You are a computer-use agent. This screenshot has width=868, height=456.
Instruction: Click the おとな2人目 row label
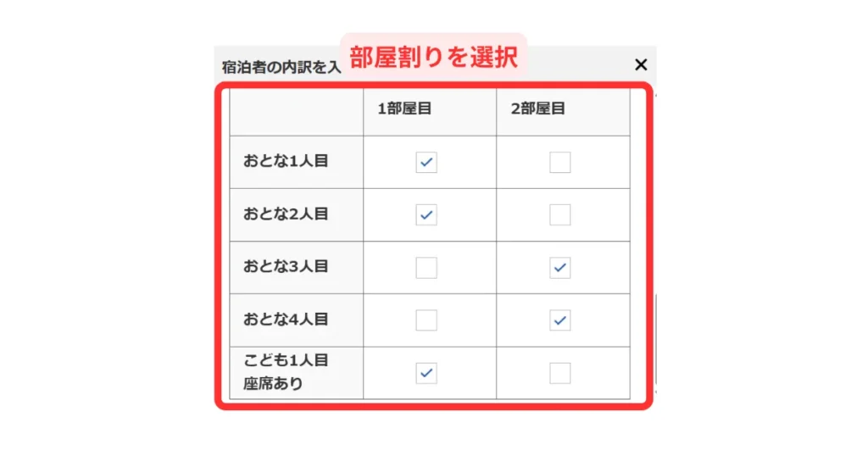pyautogui.click(x=286, y=214)
